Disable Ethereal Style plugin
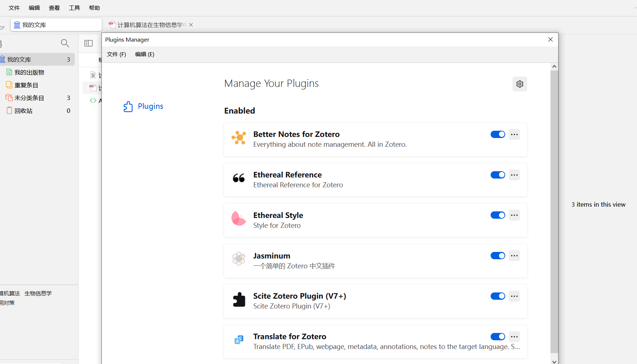This screenshot has height=364, width=637. [x=498, y=215]
